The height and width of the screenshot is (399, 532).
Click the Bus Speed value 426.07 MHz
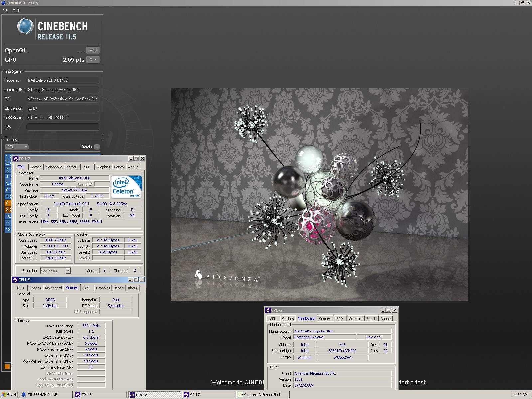56,252
